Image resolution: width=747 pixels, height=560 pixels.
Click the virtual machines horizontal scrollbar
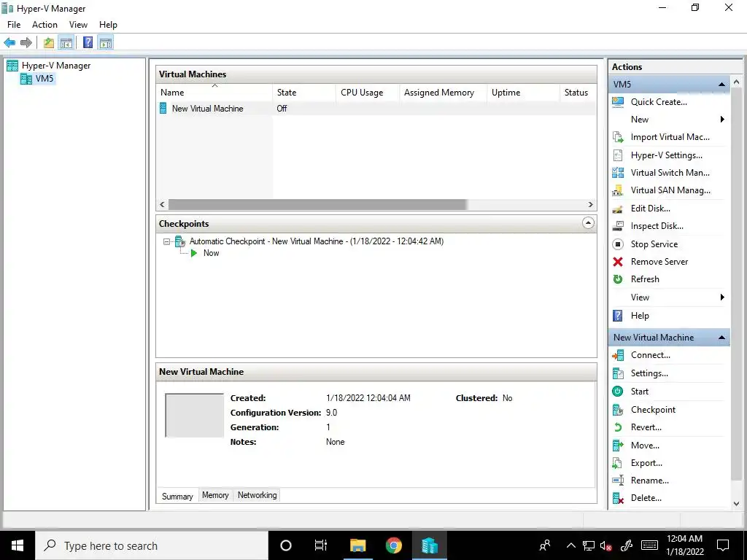click(317, 205)
